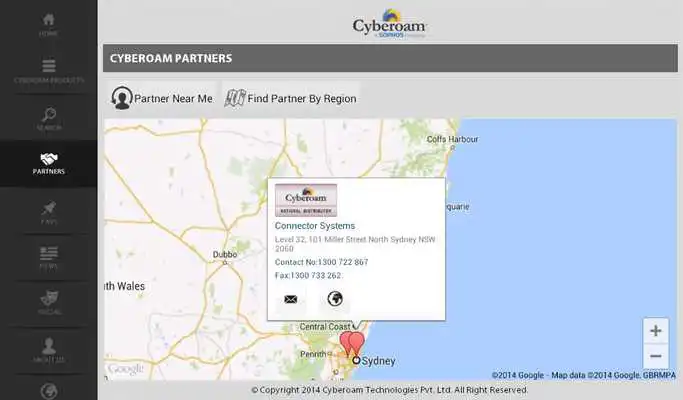
Task: Click the Contact No:1300 722 867 text
Action: (x=321, y=262)
